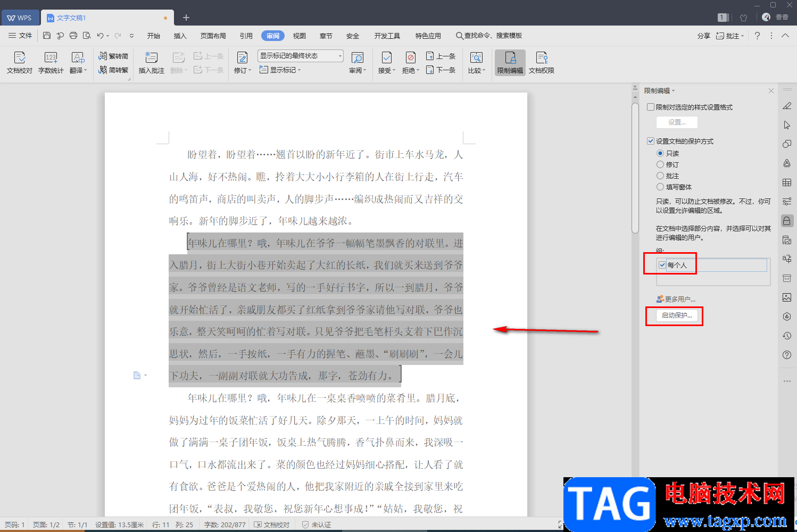
Task: Switch to the 视图 tab
Action: (x=300, y=36)
